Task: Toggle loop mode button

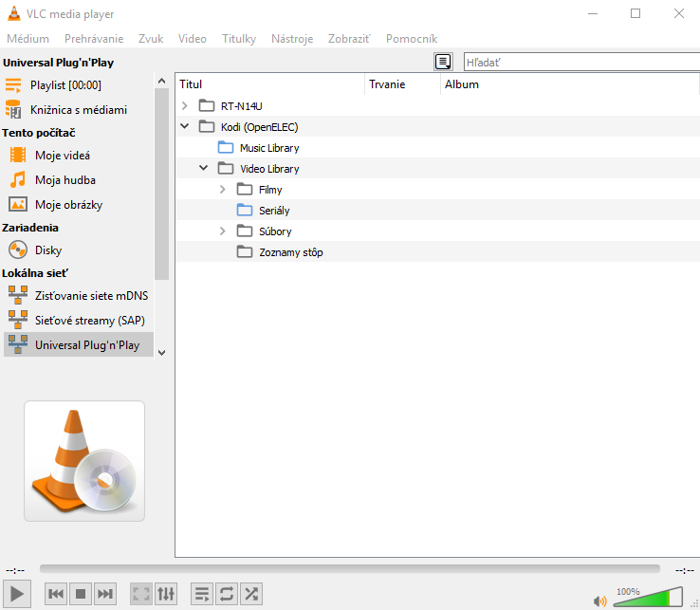Action: [x=227, y=594]
